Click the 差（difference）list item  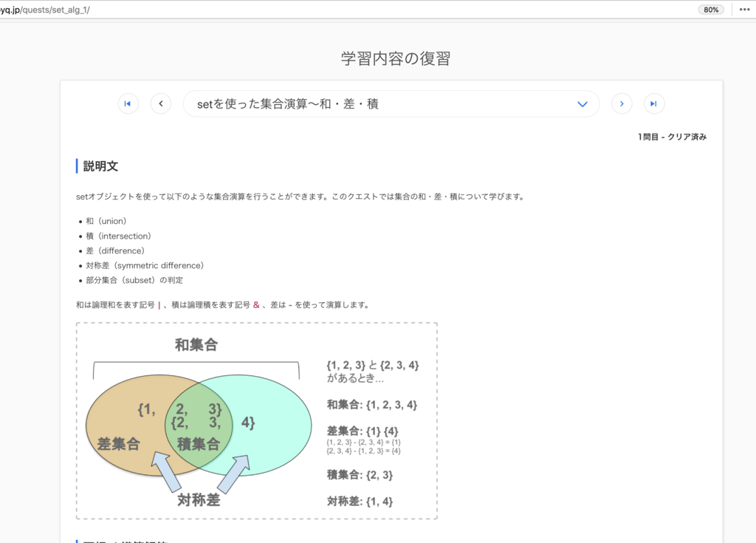[x=114, y=250]
